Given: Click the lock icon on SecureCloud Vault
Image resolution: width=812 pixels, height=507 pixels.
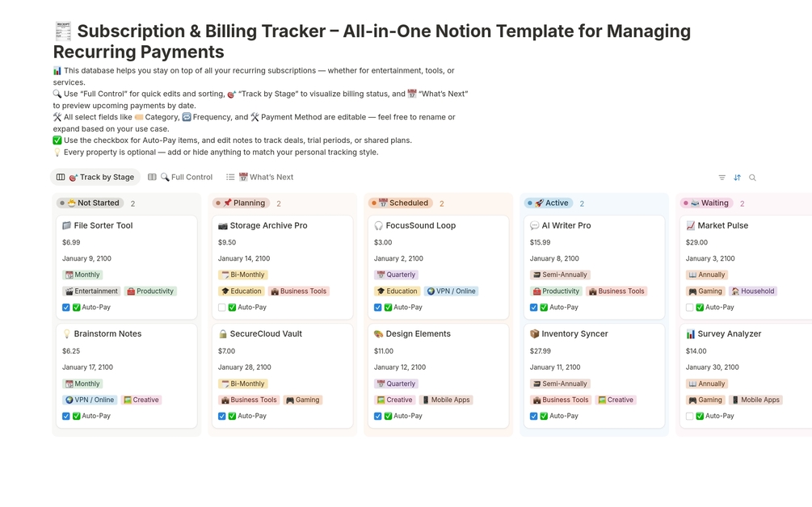Looking at the screenshot, I should tap(223, 334).
